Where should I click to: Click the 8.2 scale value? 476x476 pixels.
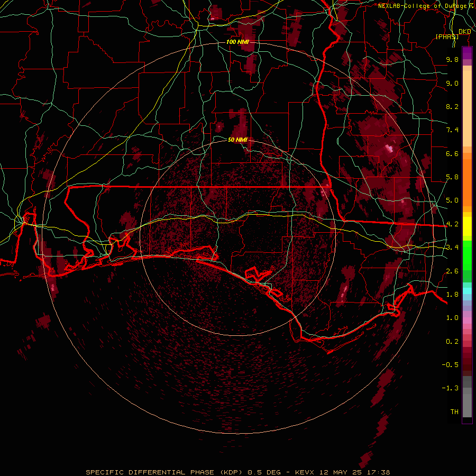pos(452,106)
